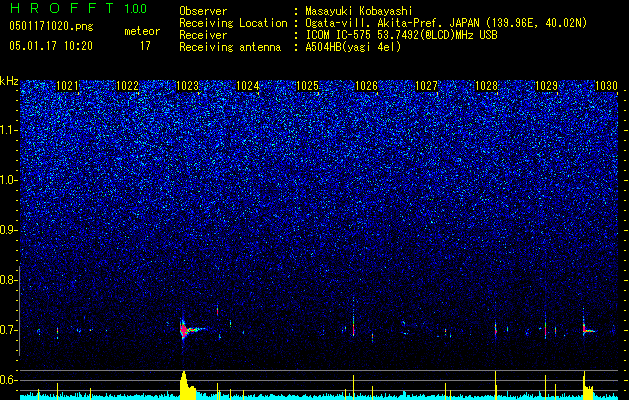Click the name Masayuki Kobayashi

(359, 11)
